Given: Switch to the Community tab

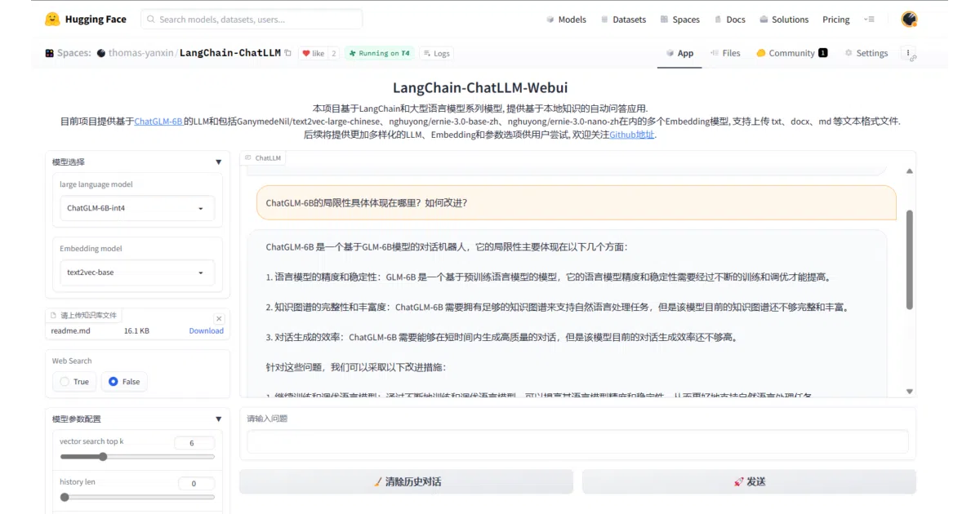Looking at the screenshot, I should click(x=791, y=53).
